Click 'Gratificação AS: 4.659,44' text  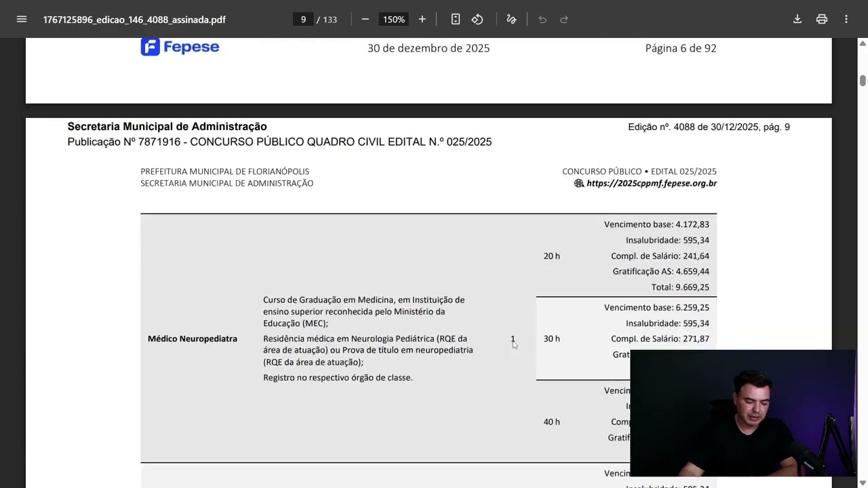660,272
